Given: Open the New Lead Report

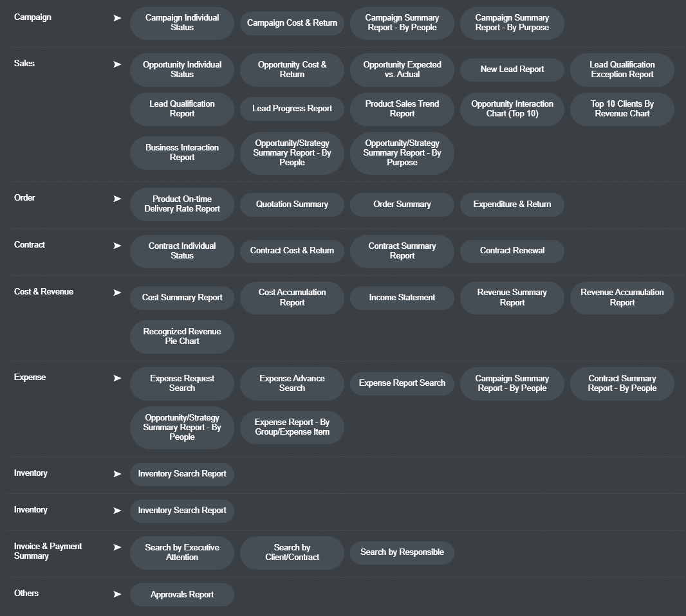Looking at the screenshot, I should click(x=512, y=69).
